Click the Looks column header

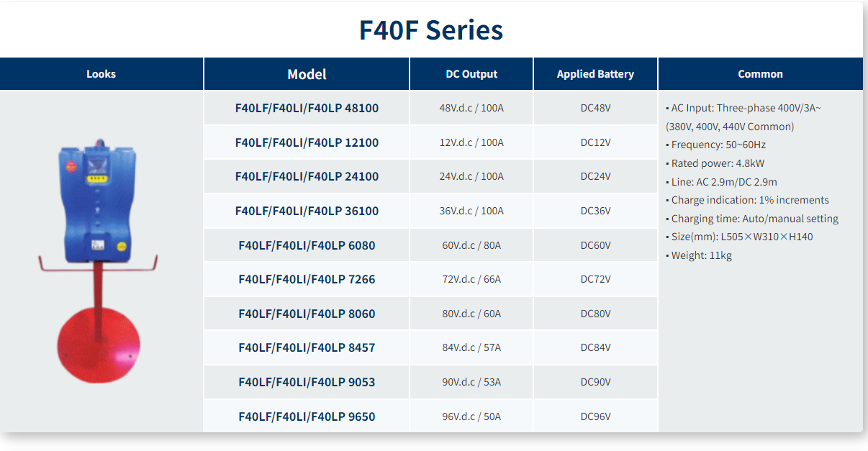coord(101,74)
